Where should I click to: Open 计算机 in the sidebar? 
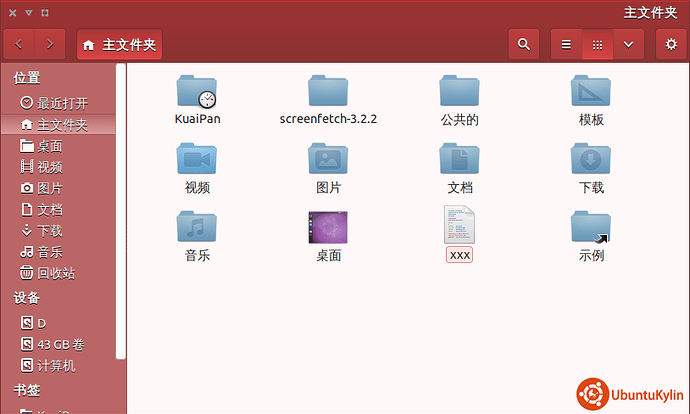click(x=58, y=366)
